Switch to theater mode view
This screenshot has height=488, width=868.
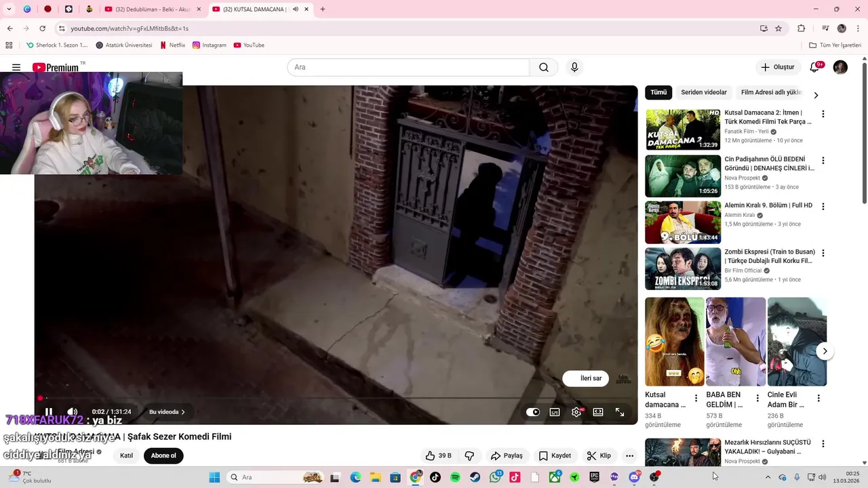(x=598, y=411)
